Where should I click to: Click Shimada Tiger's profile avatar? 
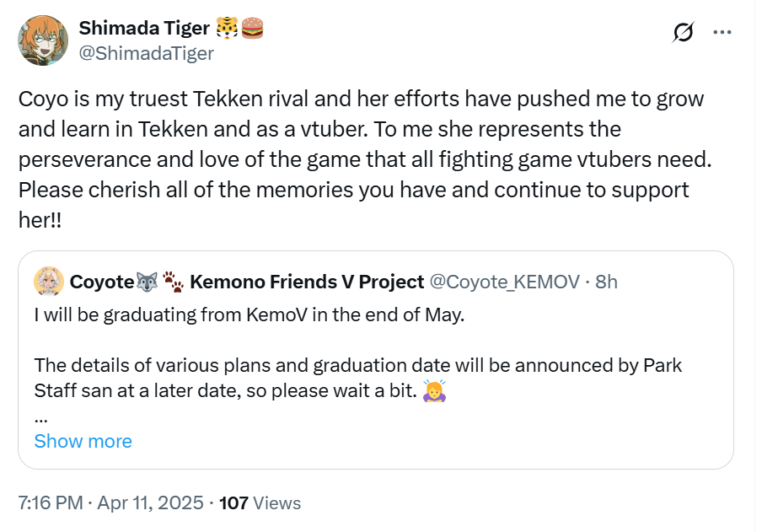point(43,40)
